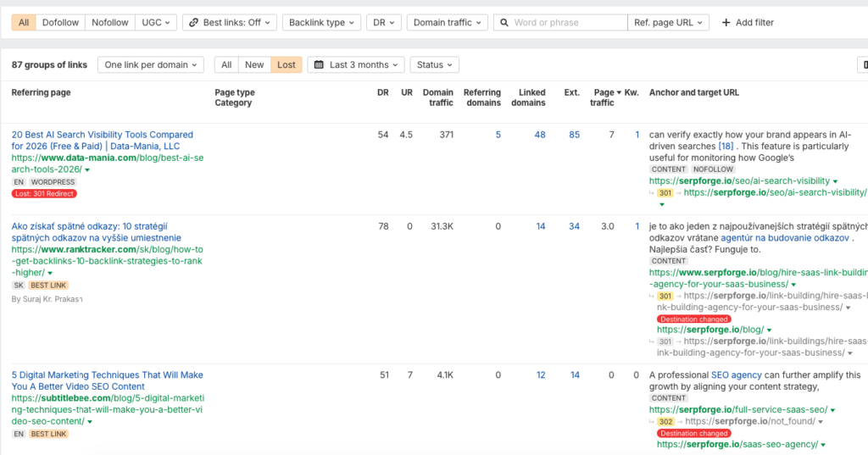Click the magnifier icon in the search box
The height and width of the screenshot is (455, 868).
pyautogui.click(x=504, y=23)
